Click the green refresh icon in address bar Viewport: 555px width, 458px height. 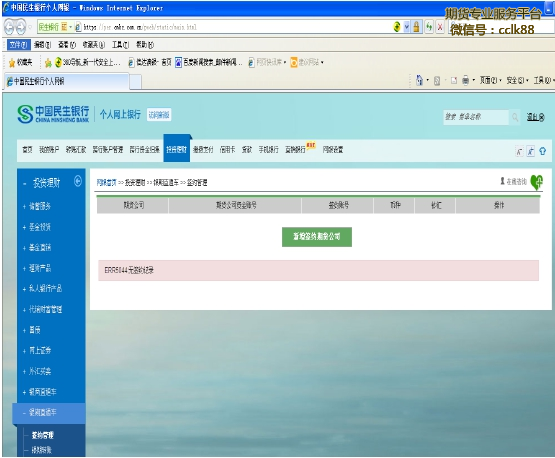coord(429,27)
